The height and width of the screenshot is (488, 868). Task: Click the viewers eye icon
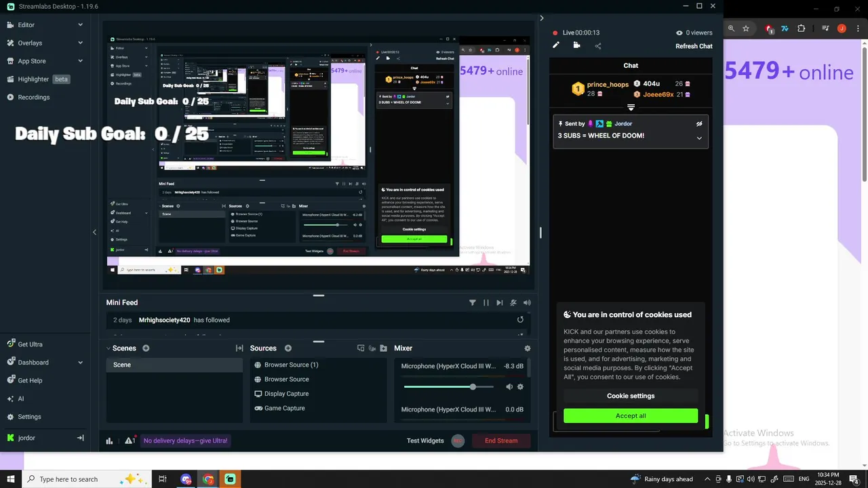click(x=679, y=33)
